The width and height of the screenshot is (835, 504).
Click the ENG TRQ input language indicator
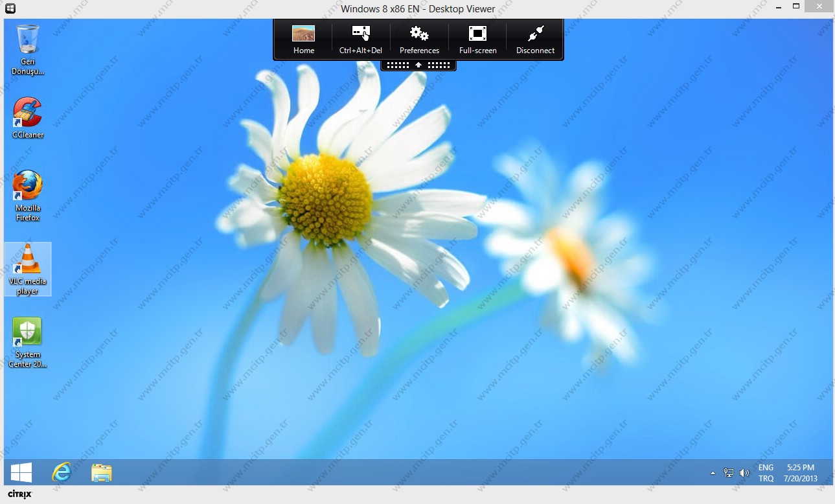pyautogui.click(x=766, y=473)
